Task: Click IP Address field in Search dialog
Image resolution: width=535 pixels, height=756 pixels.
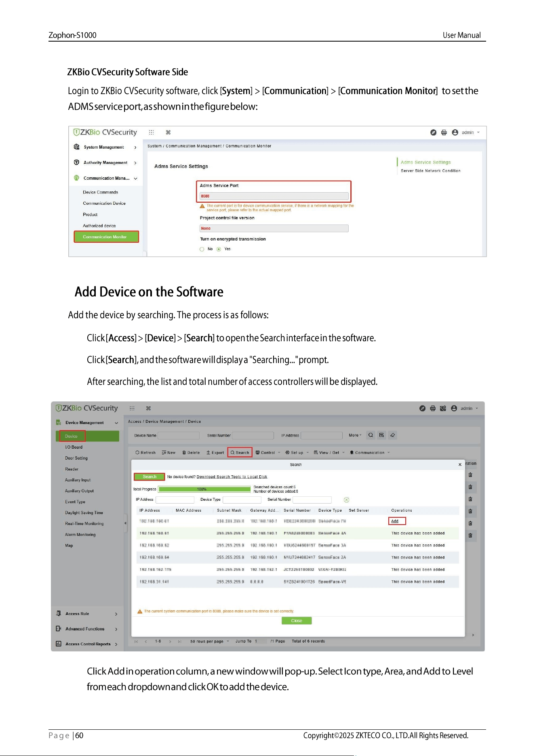Action: (x=175, y=500)
